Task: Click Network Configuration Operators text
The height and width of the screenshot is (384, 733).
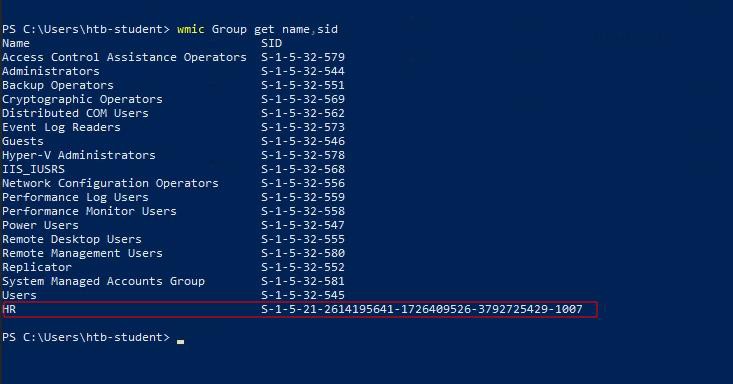Action: (110, 183)
